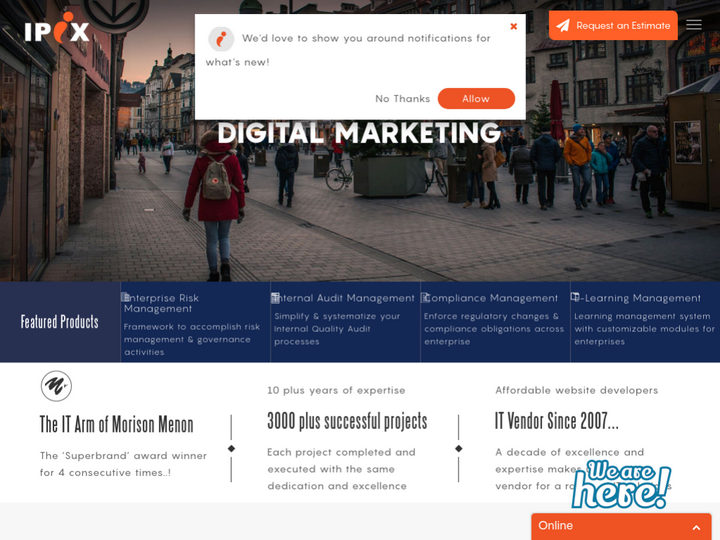Click the paper plane icon in Request button
This screenshot has width=720, height=540.
pyautogui.click(x=563, y=26)
